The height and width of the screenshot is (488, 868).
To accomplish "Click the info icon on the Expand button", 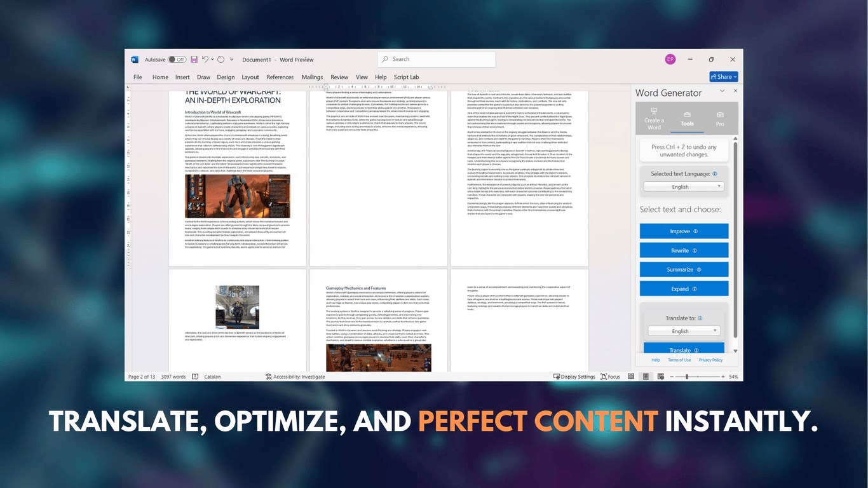I will [695, 289].
